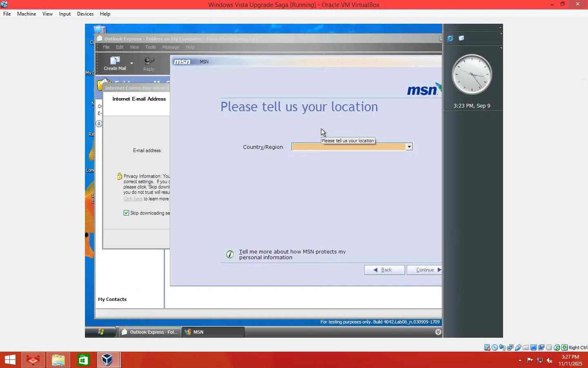Click the VirtualBox keyboard capture indicator
This screenshot has width=588, height=368.
point(565,348)
